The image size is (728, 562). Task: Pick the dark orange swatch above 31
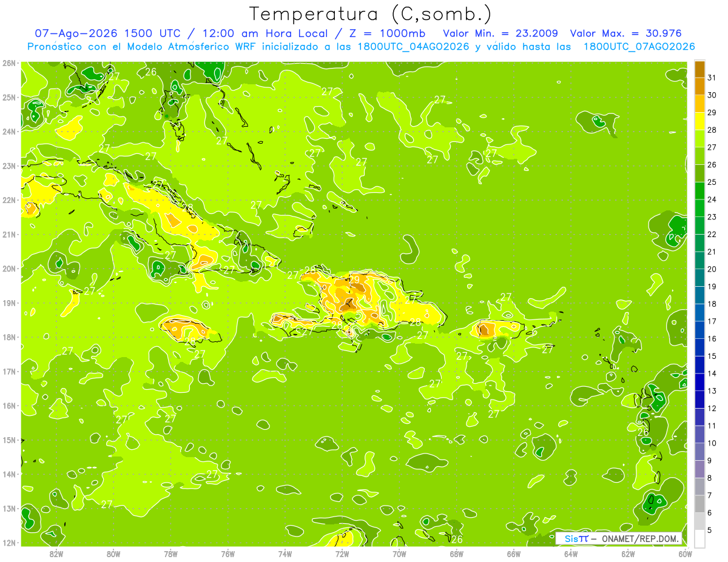click(699, 69)
